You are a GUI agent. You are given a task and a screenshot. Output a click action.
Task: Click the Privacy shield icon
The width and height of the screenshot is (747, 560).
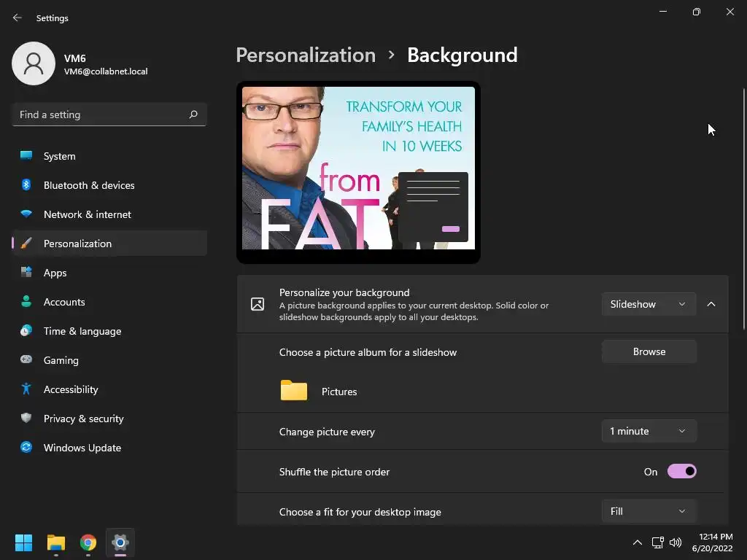pos(26,418)
